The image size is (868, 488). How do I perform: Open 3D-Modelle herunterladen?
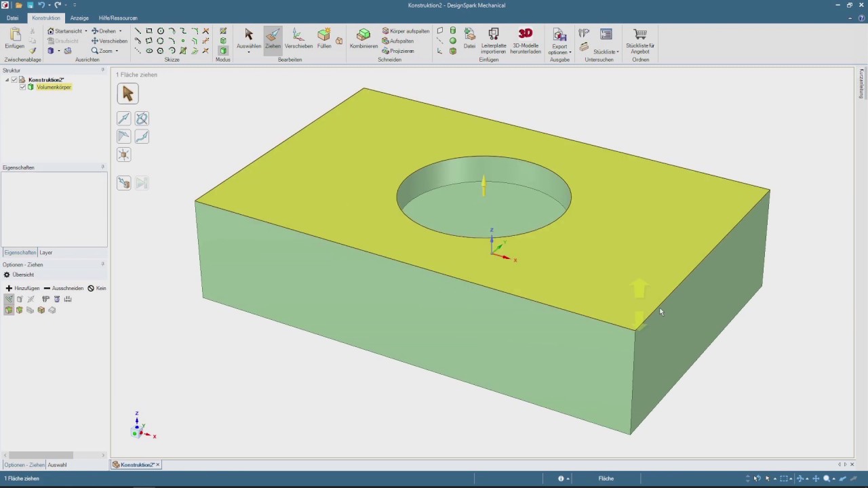click(x=526, y=41)
